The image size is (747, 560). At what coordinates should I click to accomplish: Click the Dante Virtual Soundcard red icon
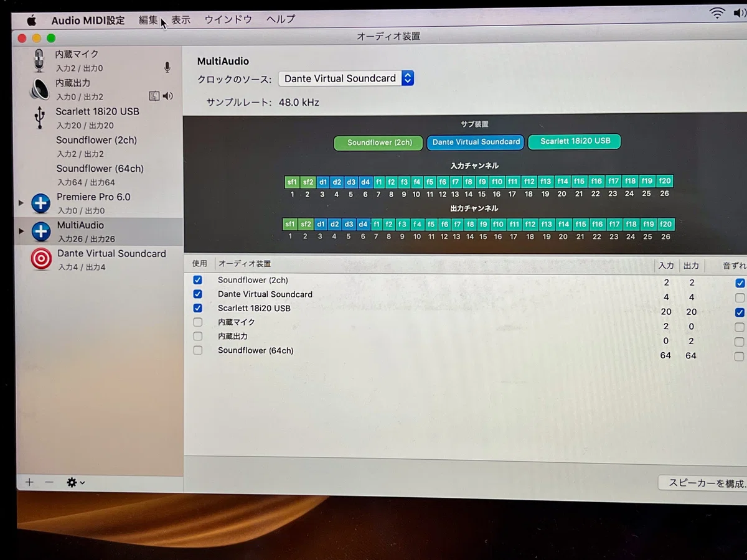(x=41, y=259)
